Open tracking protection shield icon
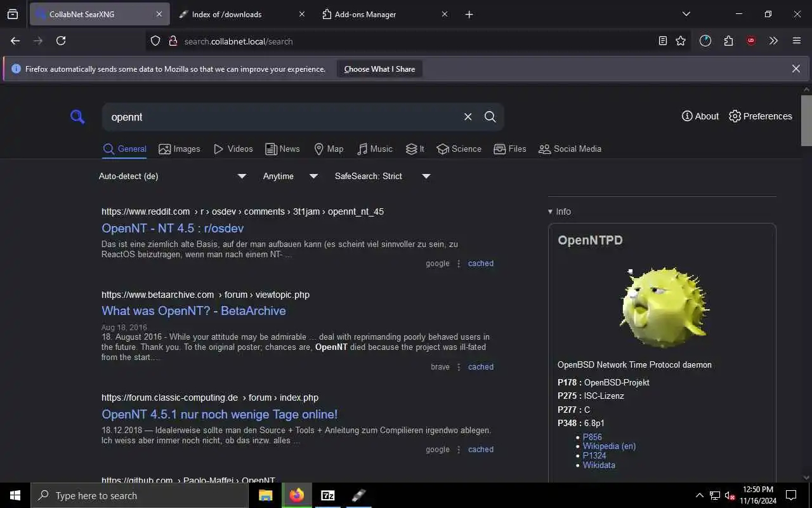Viewport: 812px width, 508px height. (155, 41)
